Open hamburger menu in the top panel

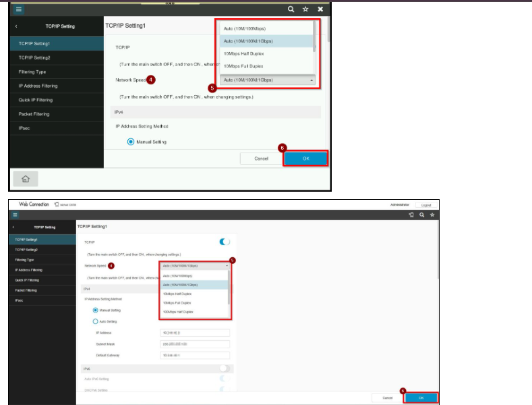[19, 9]
